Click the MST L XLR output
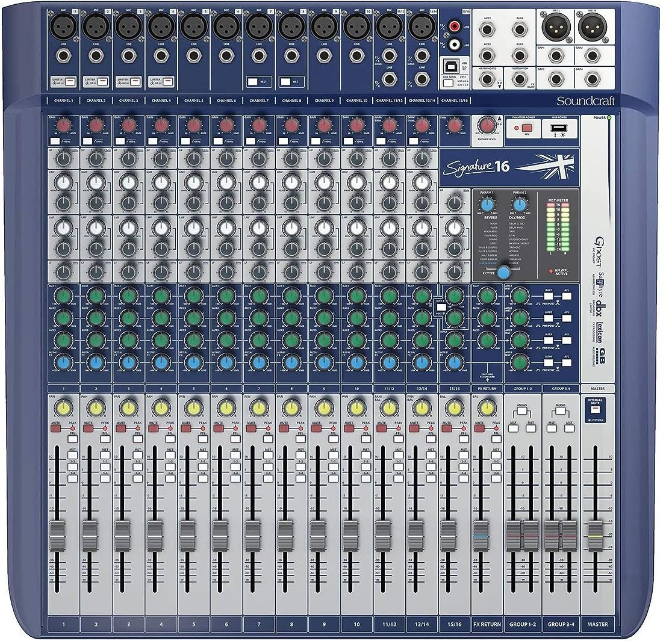Image resolution: width=672 pixels, height=641 pixels. [556, 26]
